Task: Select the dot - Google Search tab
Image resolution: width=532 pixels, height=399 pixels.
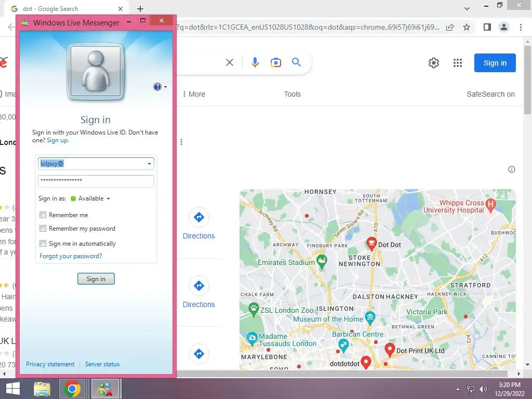Action: click(67, 9)
